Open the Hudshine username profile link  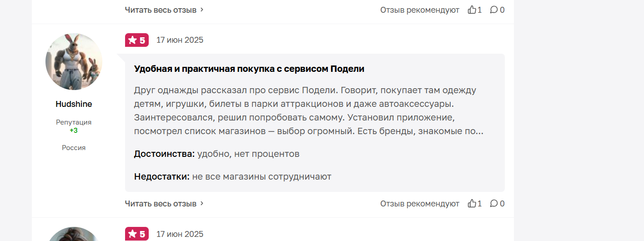(74, 104)
